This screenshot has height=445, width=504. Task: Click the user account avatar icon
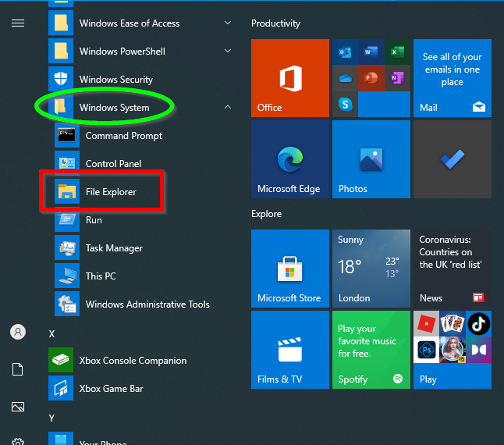[18, 332]
